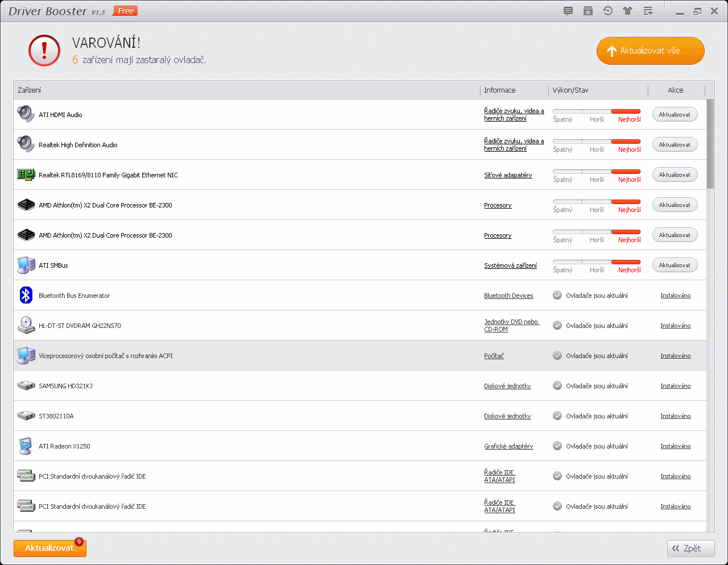Click the DVD drive icon for HL-DT-ST DVDRAM
The image size is (728, 565).
click(x=26, y=325)
